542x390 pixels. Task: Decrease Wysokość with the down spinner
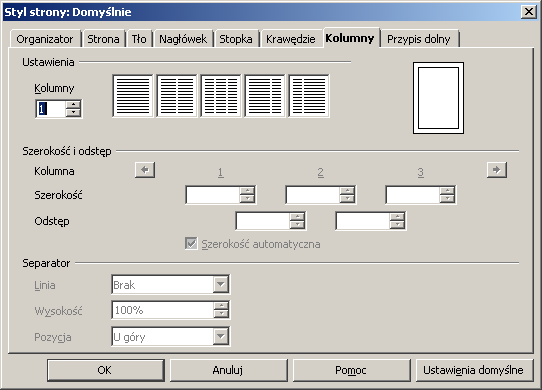coord(221,314)
